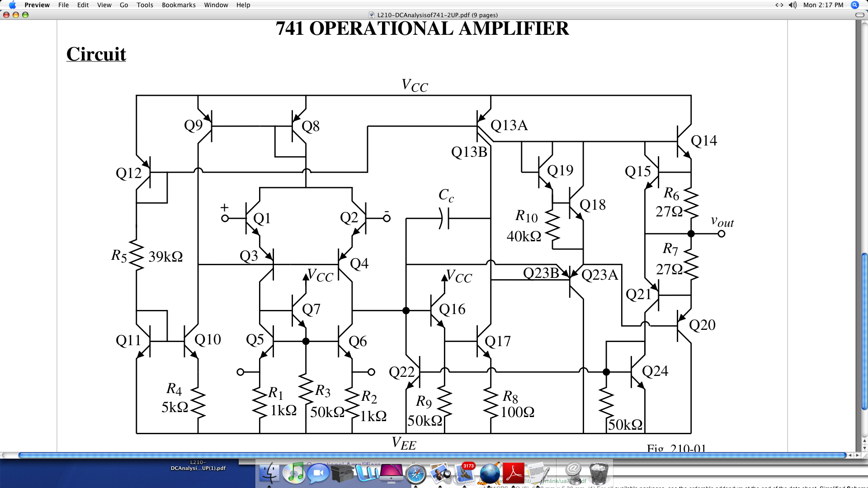The image size is (868, 488).
Task: Open Mail with 3173 unread badge
Action: 464,473
